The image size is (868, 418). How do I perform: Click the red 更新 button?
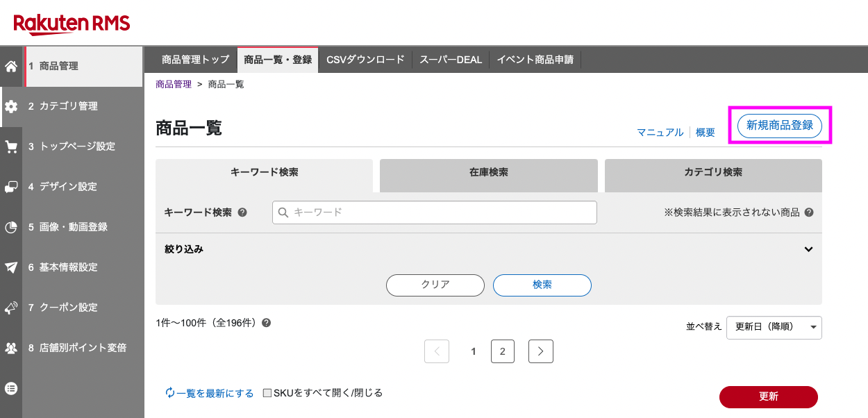coord(769,396)
